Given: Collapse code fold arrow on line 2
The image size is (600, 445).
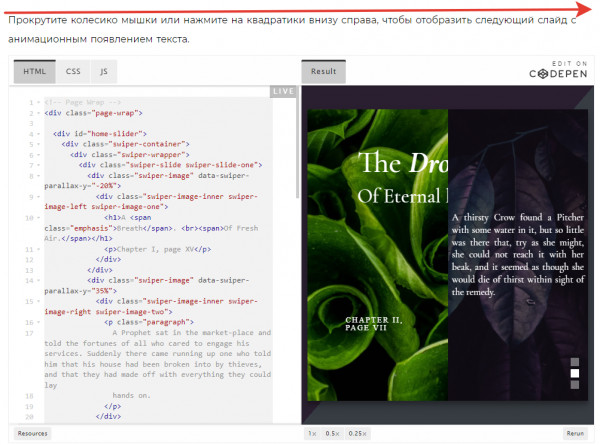Looking at the screenshot, I should pyautogui.click(x=38, y=113).
